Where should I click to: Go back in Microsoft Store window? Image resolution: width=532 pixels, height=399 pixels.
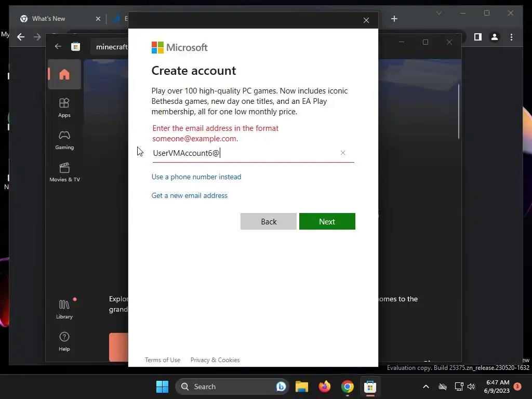58,46
